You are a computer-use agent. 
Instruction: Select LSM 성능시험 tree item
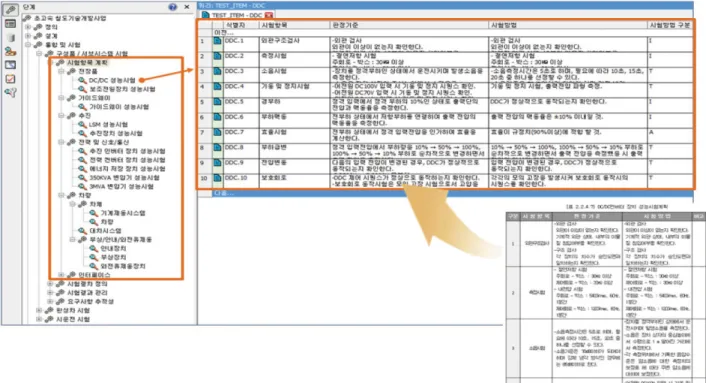[108, 124]
